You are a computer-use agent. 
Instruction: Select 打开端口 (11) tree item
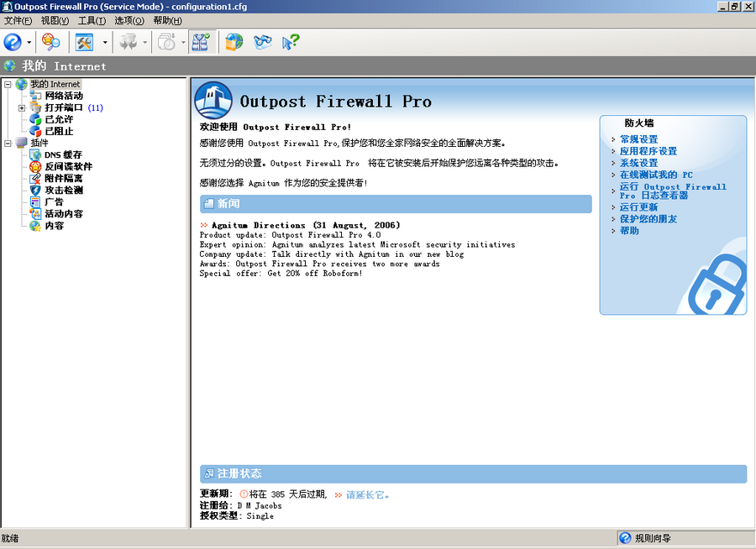(74, 107)
